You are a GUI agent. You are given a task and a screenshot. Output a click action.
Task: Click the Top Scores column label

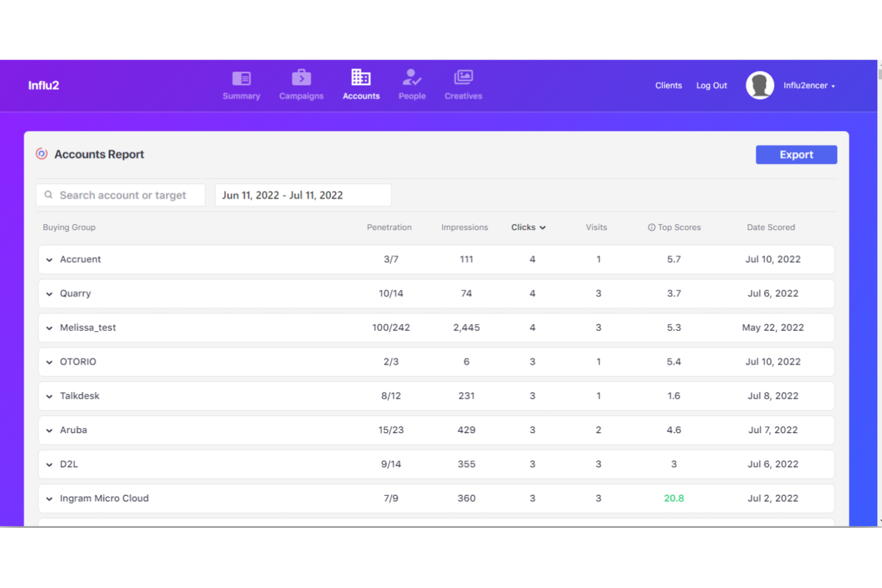point(679,228)
